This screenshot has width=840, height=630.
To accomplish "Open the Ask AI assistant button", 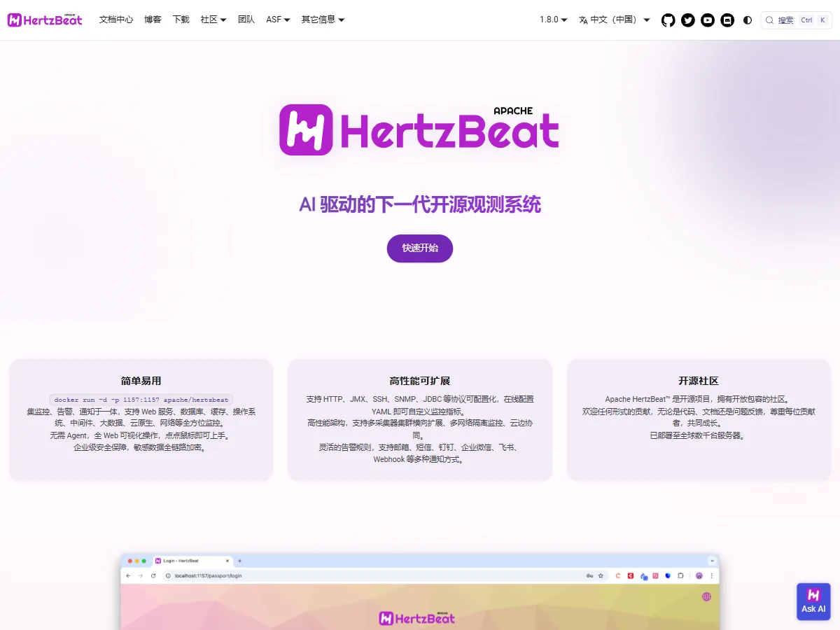I will pyautogui.click(x=813, y=602).
